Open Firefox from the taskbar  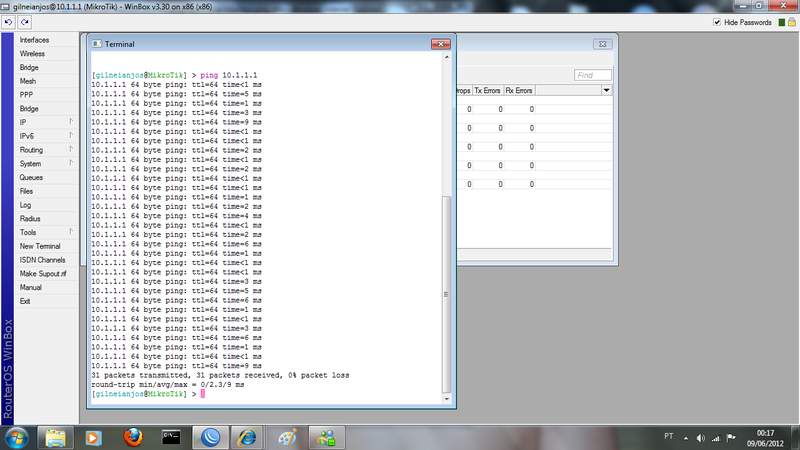[x=133, y=438]
